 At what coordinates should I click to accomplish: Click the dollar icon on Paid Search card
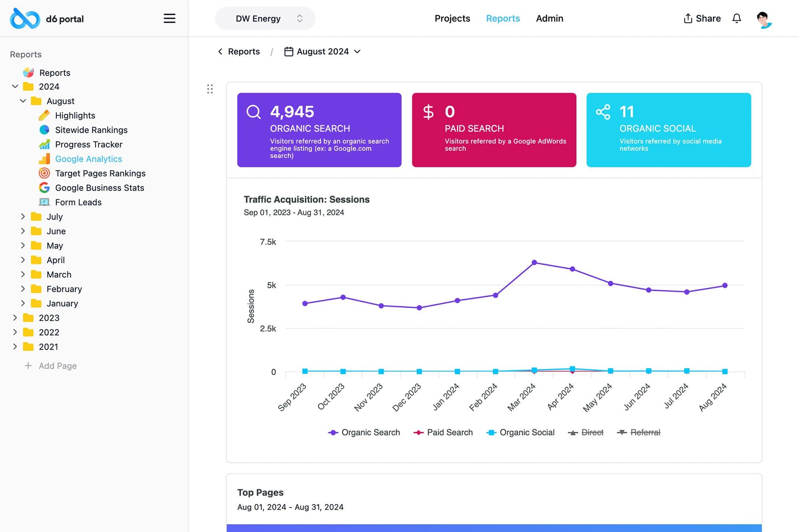428,112
